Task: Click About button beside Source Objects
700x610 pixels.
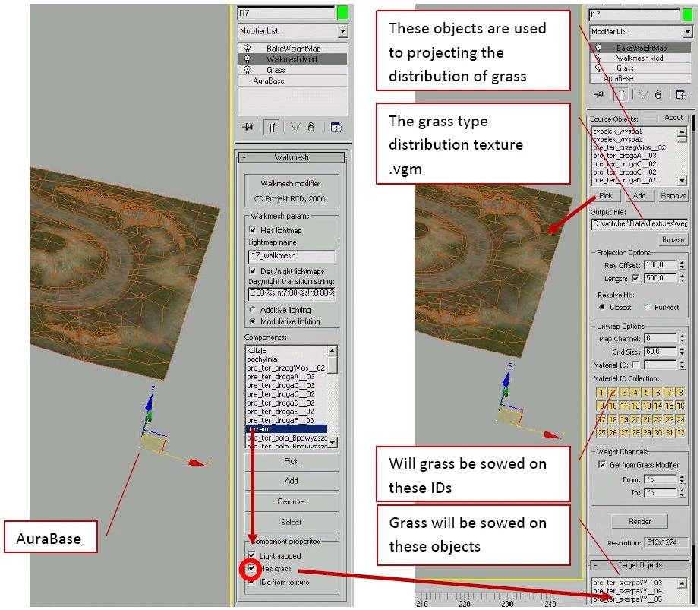Action: (x=673, y=118)
